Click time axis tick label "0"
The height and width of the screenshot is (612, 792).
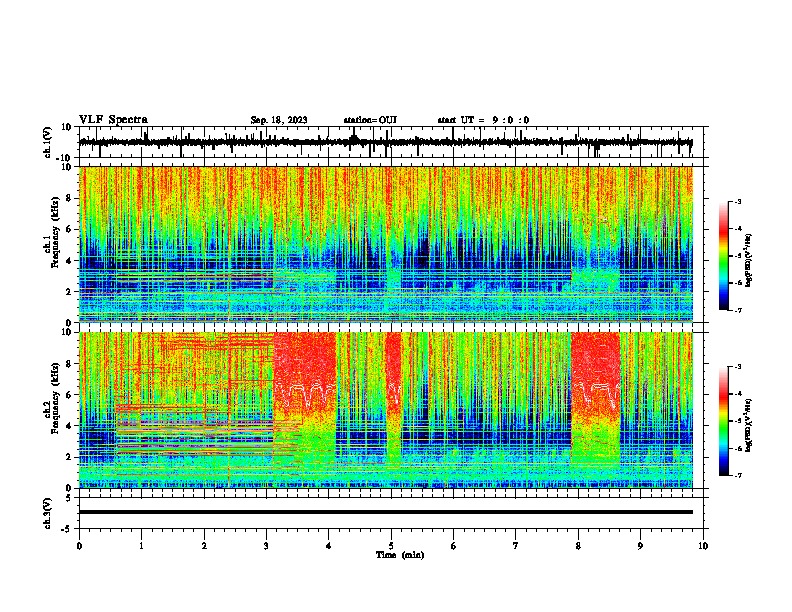point(79,546)
